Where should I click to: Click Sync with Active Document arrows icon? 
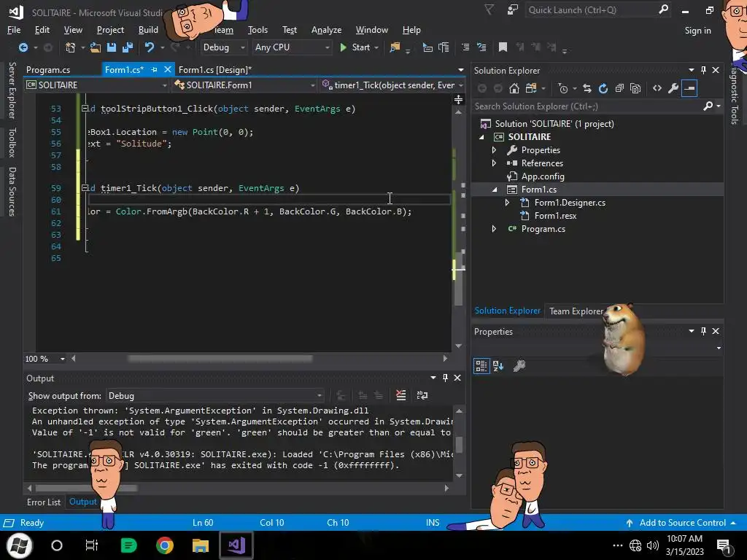tap(587, 88)
